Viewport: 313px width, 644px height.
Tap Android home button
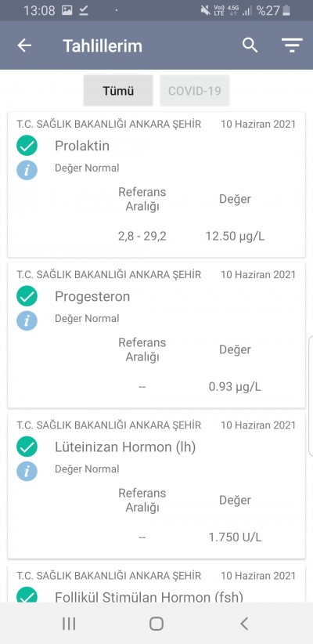click(156, 624)
